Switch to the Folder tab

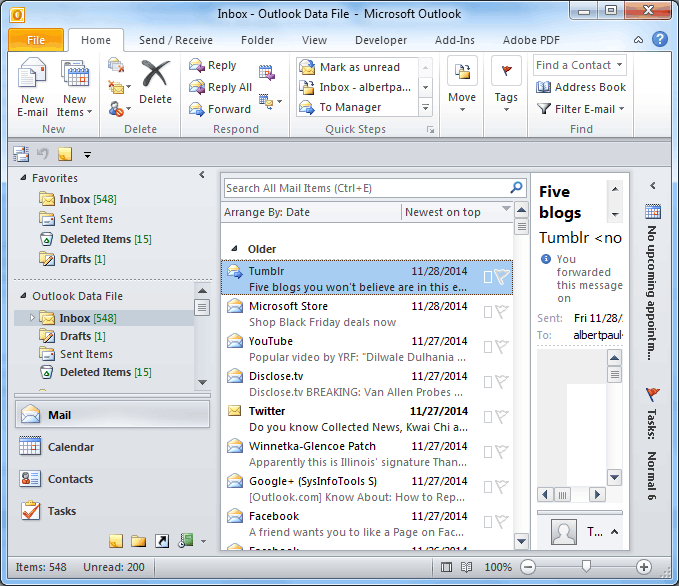coord(257,40)
